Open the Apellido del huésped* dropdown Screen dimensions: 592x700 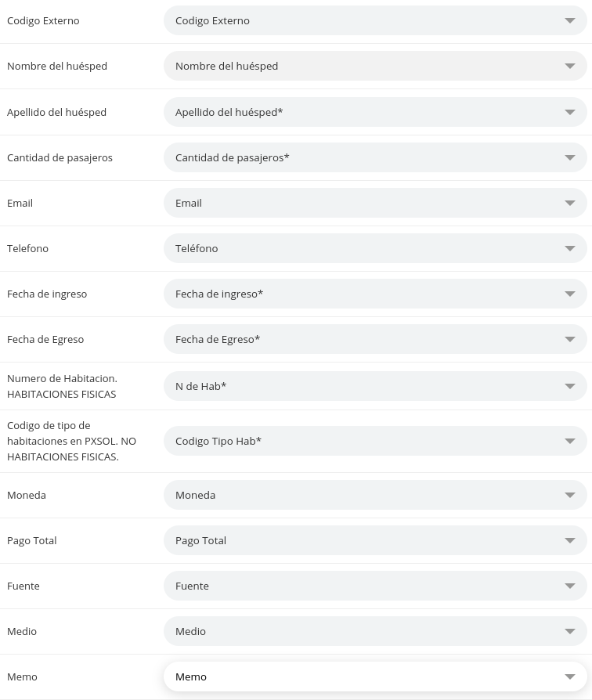pyautogui.click(x=374, y=112)
